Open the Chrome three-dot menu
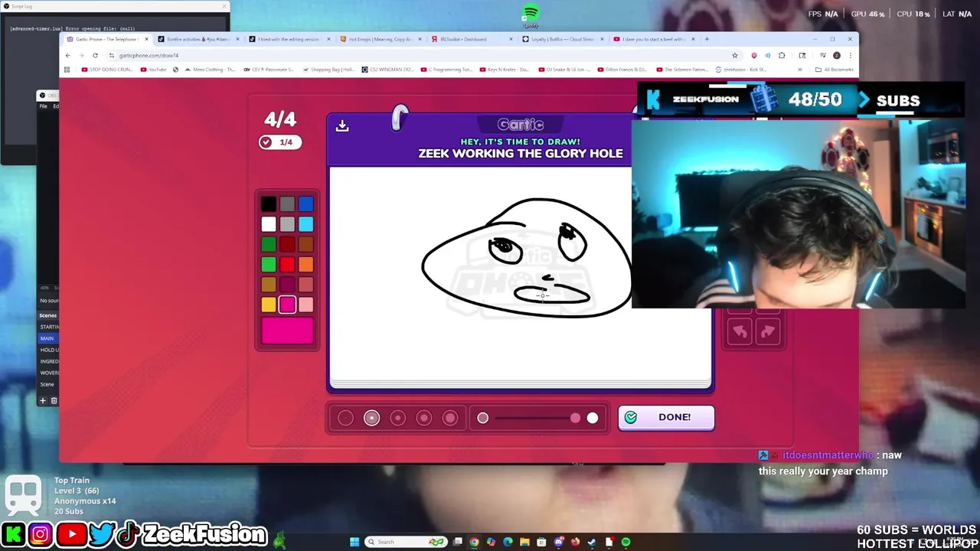Viewport: 980px width, 551px height. click(x=850, y=55)
